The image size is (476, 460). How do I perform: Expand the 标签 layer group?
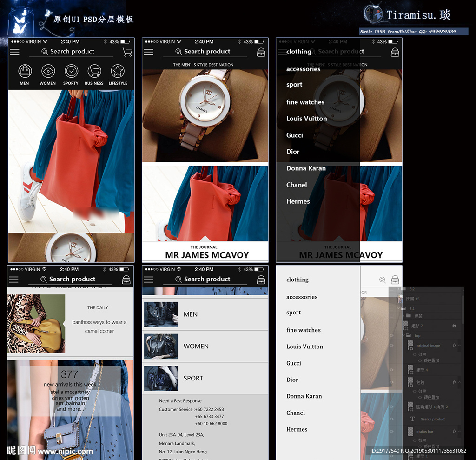(x=404, y=316)
